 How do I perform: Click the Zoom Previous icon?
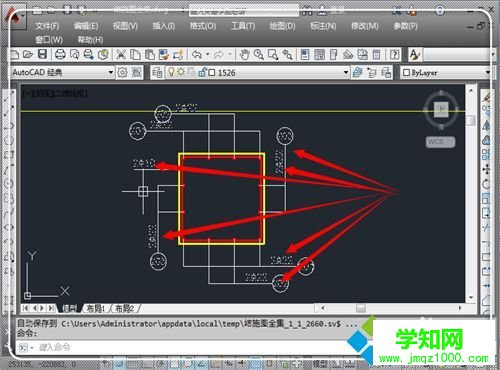(x=287, y=54)
